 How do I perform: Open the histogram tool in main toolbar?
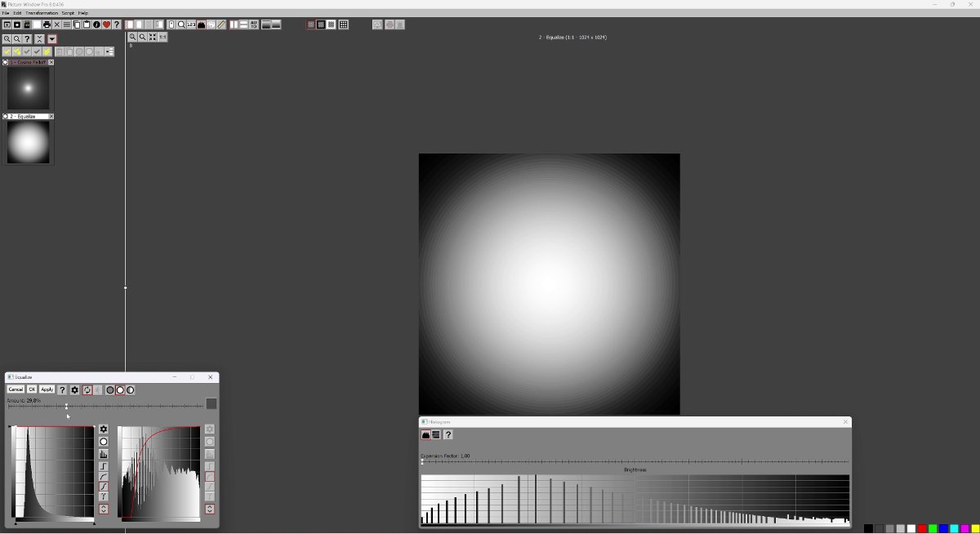[201, 24]
